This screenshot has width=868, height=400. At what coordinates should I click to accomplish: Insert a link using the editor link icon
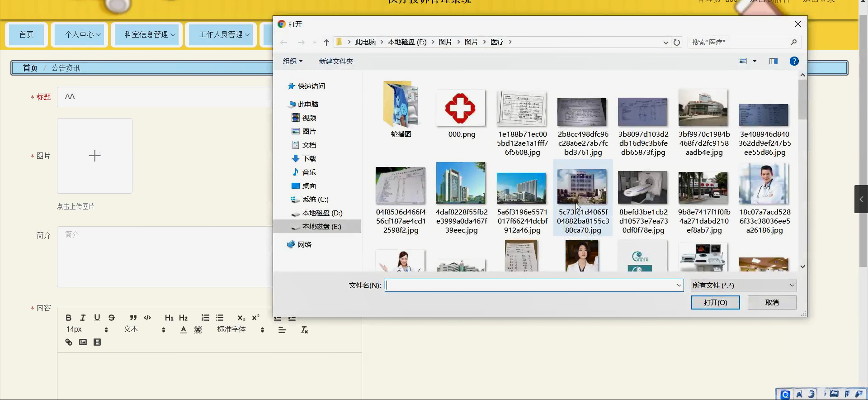(69, 342)
